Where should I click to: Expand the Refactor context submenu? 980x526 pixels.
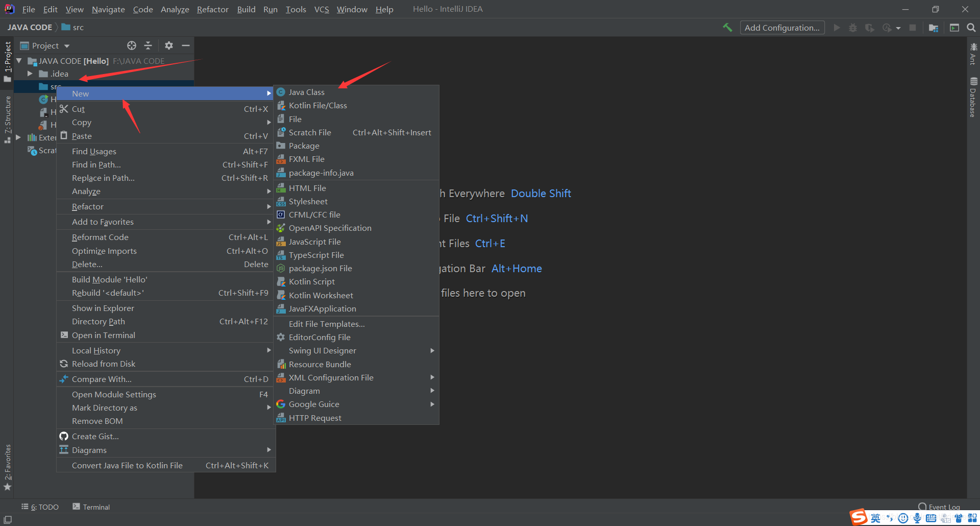click(x=166, y=206)
